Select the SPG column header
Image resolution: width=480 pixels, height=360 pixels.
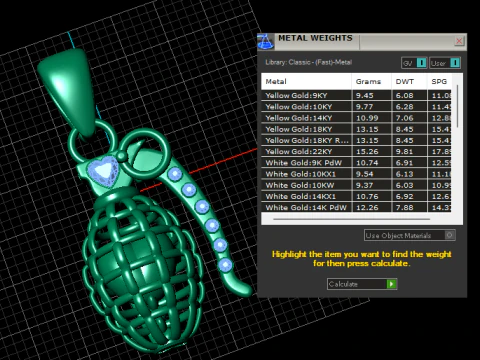tap(440, 82)
